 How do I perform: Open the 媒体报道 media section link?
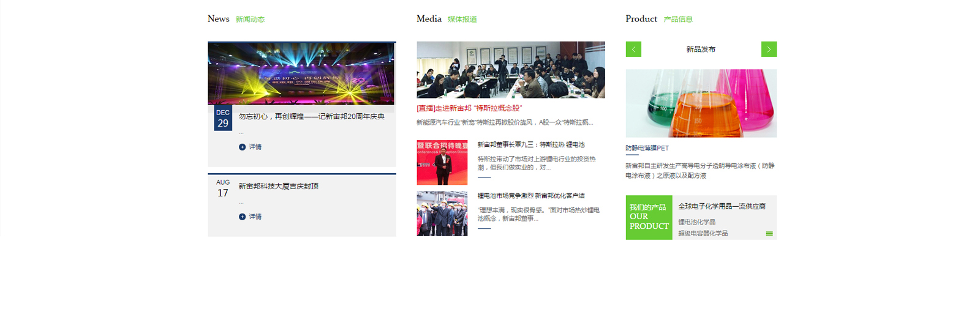tap(462, 20)
